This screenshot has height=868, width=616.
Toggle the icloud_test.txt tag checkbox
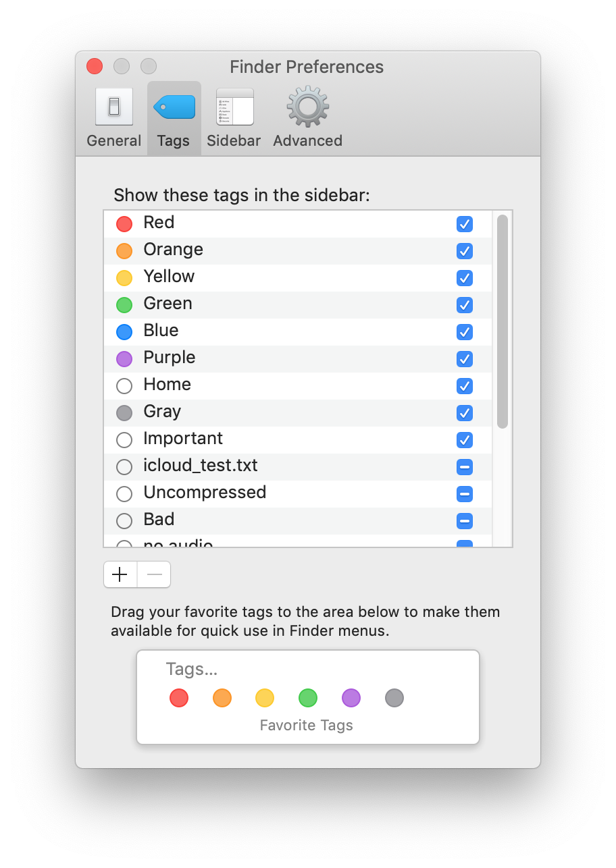[464, 466]
